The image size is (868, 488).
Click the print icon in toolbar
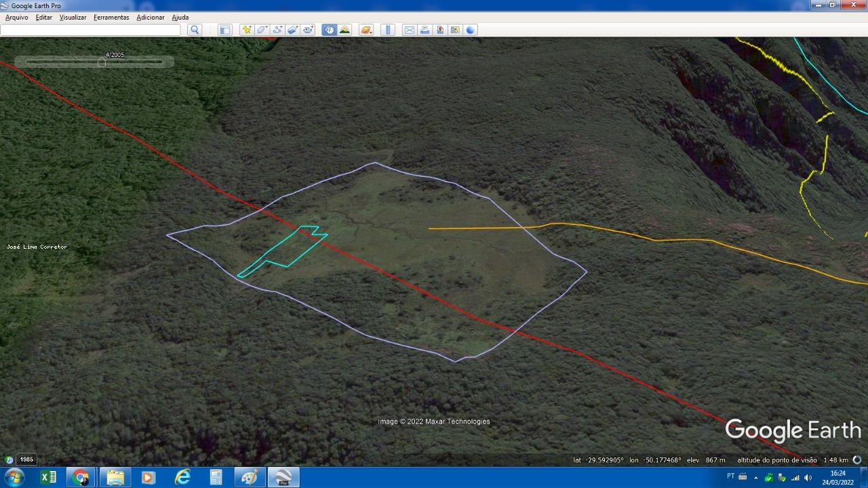tap(425, 30)
